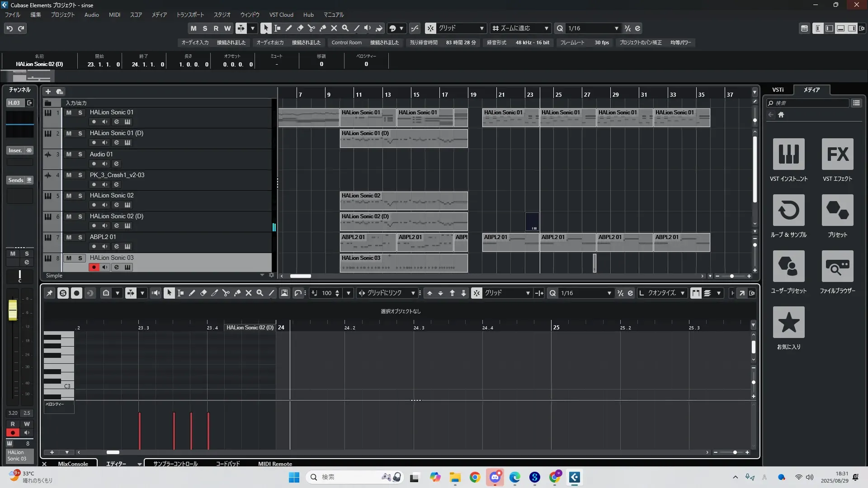Viewport: 868px width, 488px height.
Task: Open the MIDI menu
Action: click(x=114, y=14)
